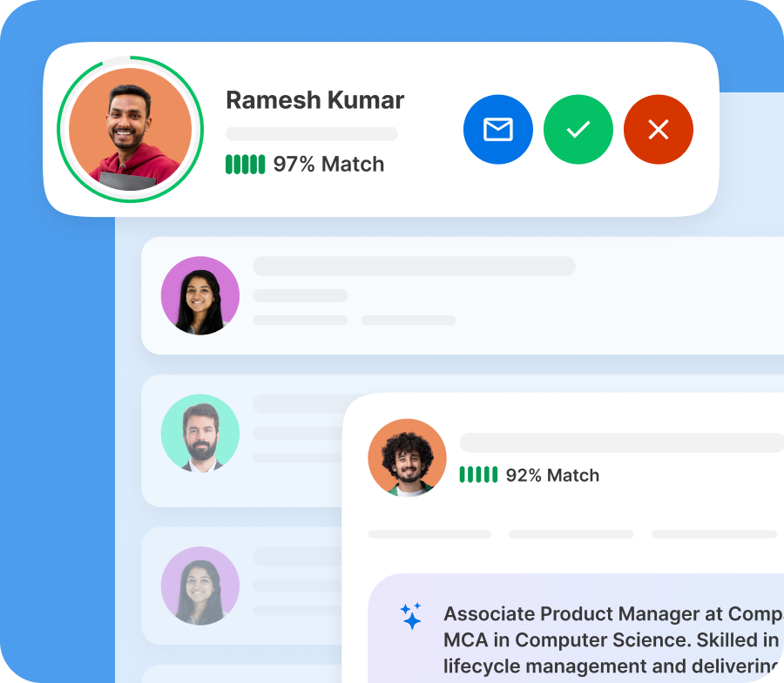Reject candidate with red X button
This screenshot has height=683, width=784.
coord(658,130)
